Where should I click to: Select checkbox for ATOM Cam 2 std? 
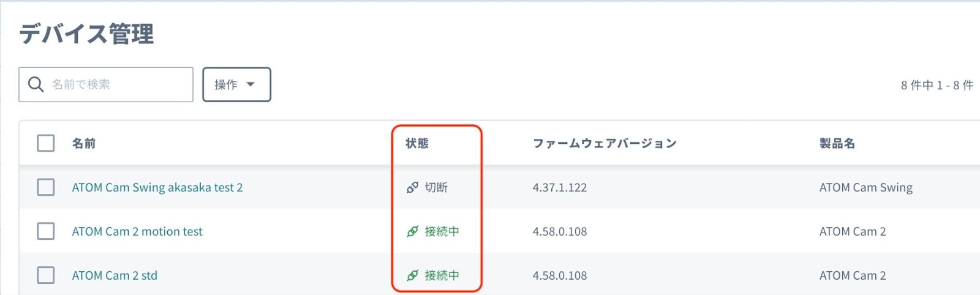[x=46, y=275]
